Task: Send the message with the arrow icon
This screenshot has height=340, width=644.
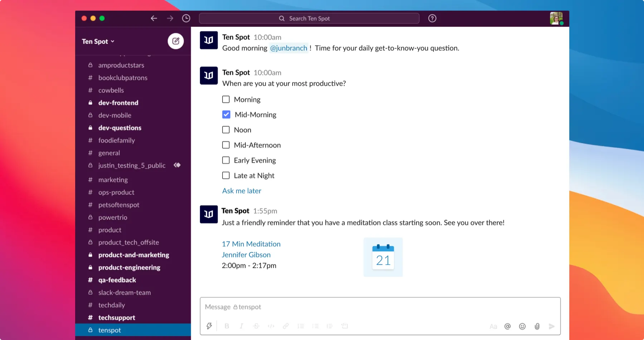Action: click(552, 326)
